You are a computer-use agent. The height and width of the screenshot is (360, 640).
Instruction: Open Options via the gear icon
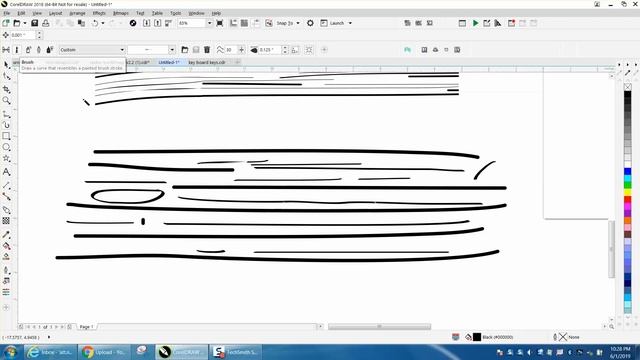click(x=310, y=23)
